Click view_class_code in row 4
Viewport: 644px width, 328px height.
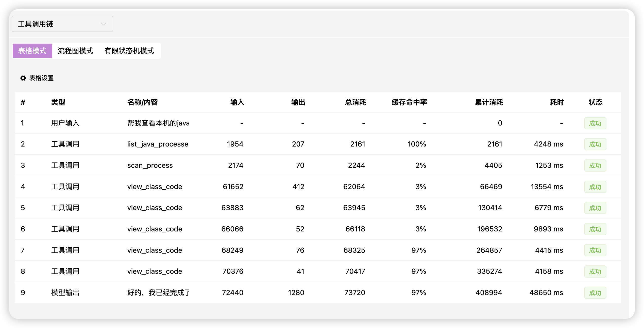pyautogui.click(x=155, y=187)
